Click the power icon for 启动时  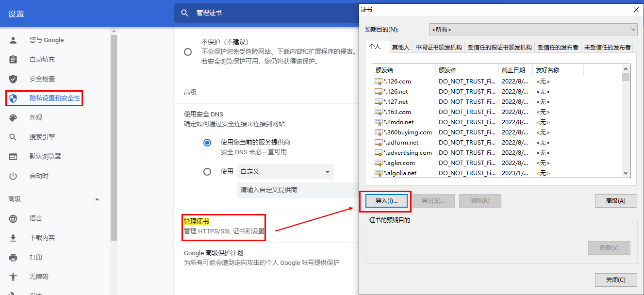click(x=13, y=176)
